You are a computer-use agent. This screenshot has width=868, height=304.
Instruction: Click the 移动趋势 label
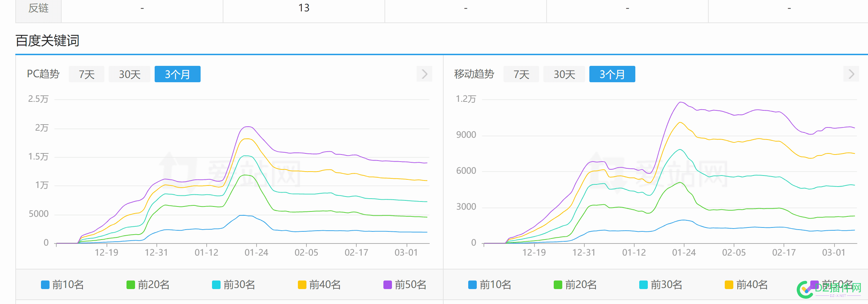tap(474, 74)
